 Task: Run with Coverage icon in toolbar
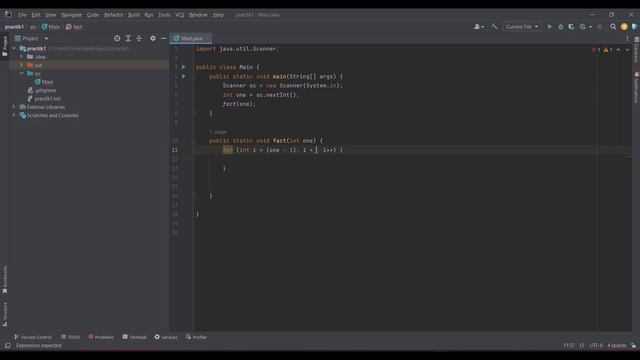[x=571, y=27]
